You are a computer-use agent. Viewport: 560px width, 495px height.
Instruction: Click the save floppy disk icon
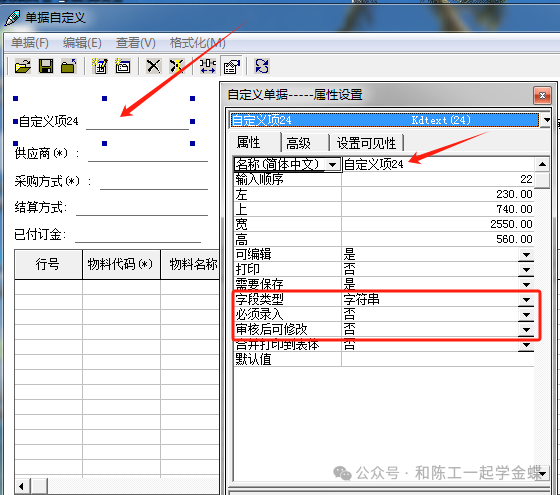click(46, 66)
